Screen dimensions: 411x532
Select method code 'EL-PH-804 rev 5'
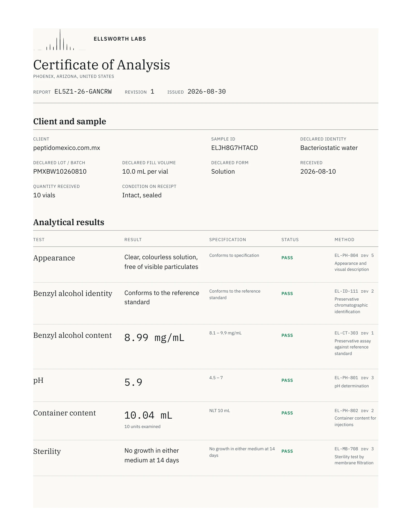pyautogui.click(x=354, y=255)
